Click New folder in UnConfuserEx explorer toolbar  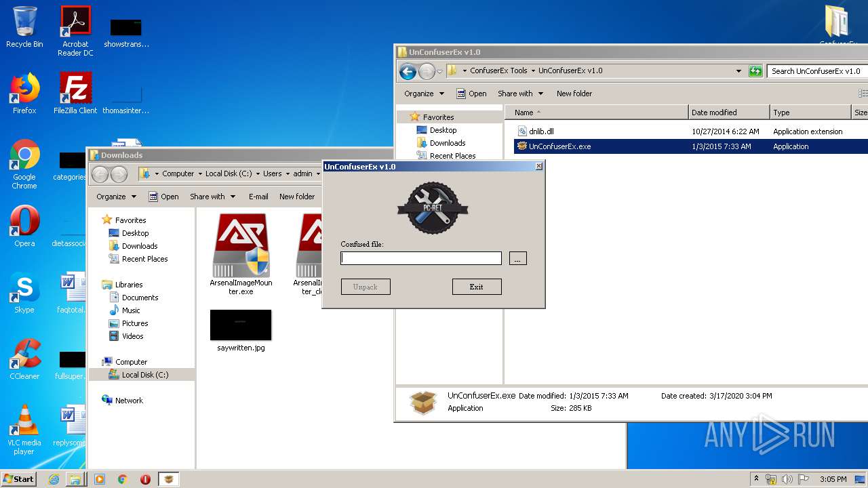point(574,94)
